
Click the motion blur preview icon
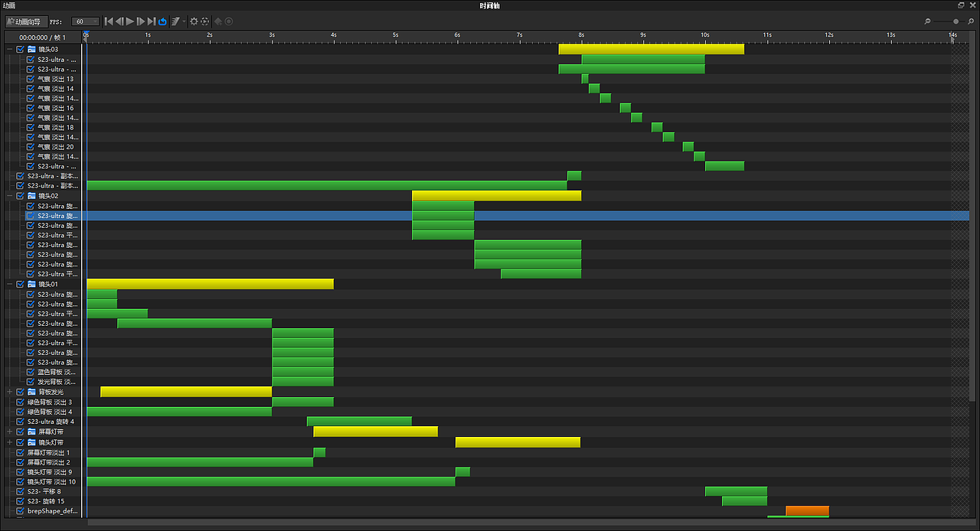pos(175,21)
